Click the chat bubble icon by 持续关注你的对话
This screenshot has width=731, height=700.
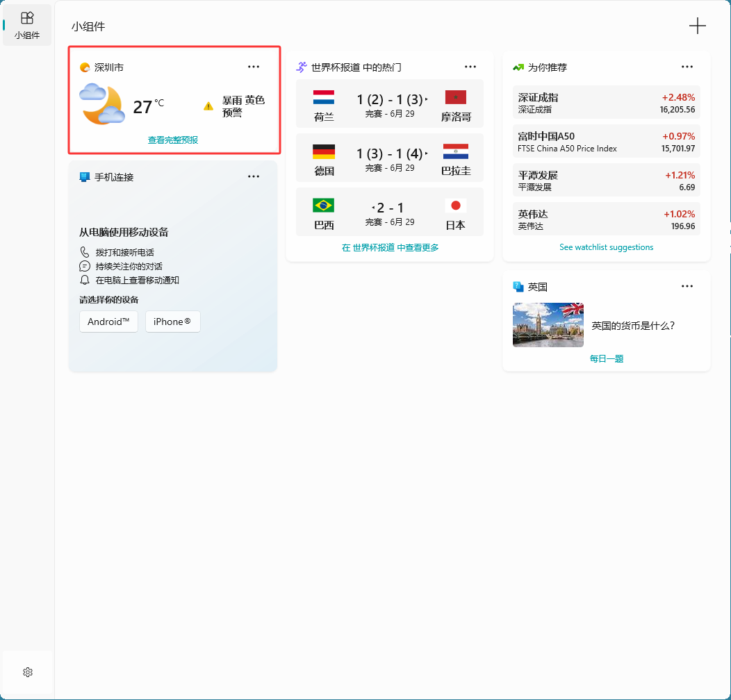point(84,266)
